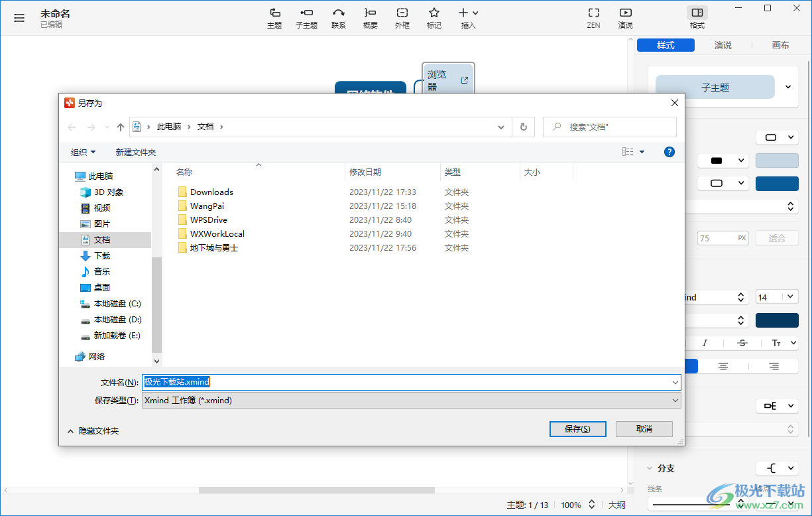Select 音乐 folder in sidebar
The width and height of the screenshot is (812, 516).
point(95,271)
